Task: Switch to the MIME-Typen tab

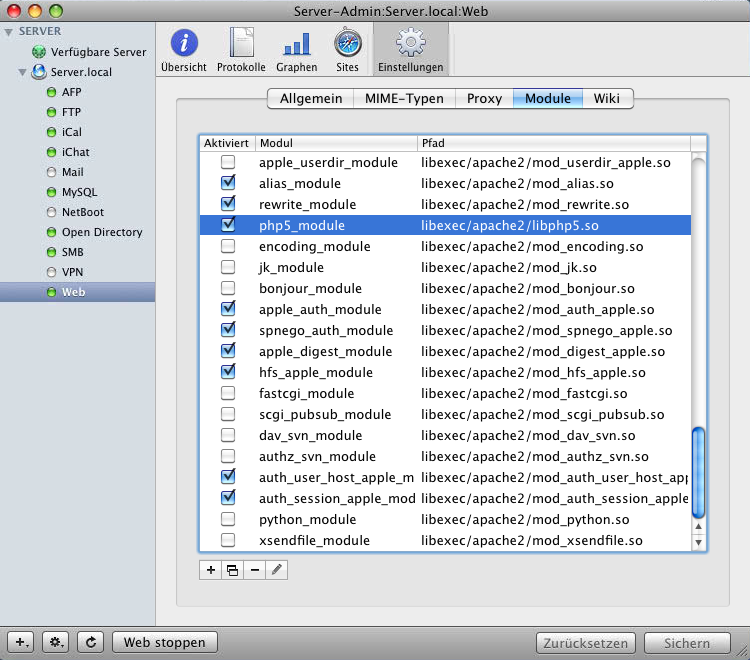Action: [x=403, y=98]
